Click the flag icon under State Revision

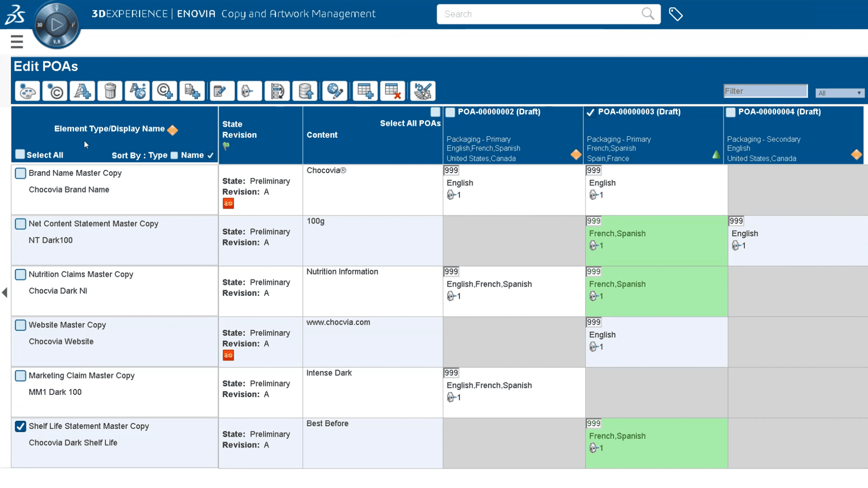pos(226,146)
